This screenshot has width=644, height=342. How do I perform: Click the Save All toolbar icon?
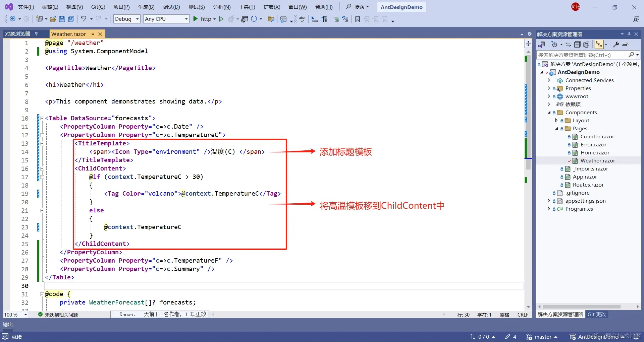click(x=71, y=19)
